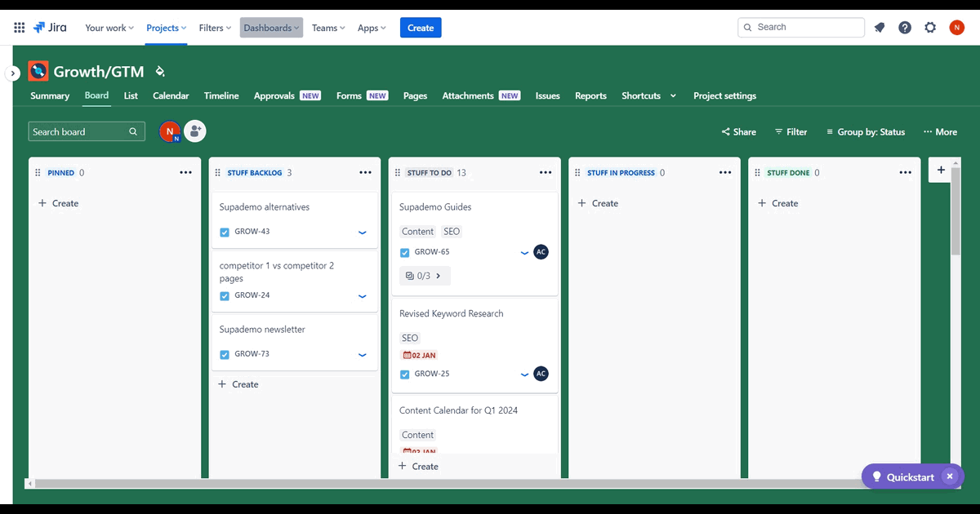Click the drag handle of the STUFF TO DO column
The image size is (980, 514).
tap(398, 173)
